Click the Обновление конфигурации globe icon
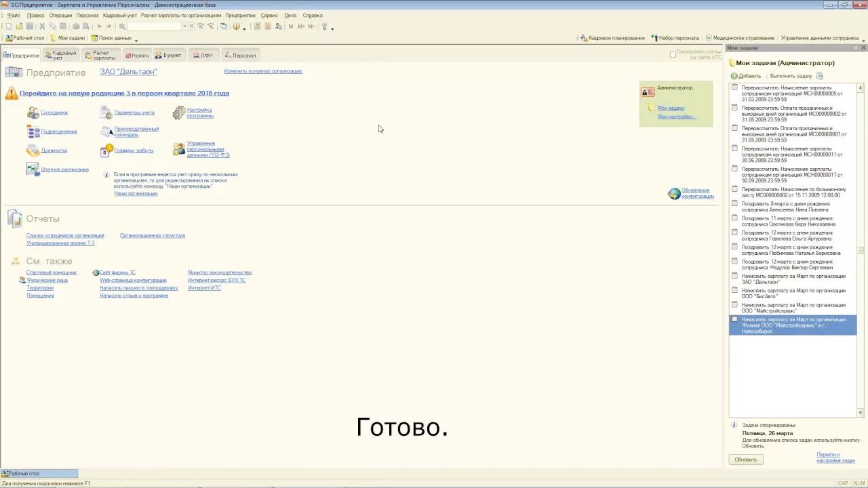Image resolution: width=868 pixels, height=488 pixels. click(x=674, y=193)
